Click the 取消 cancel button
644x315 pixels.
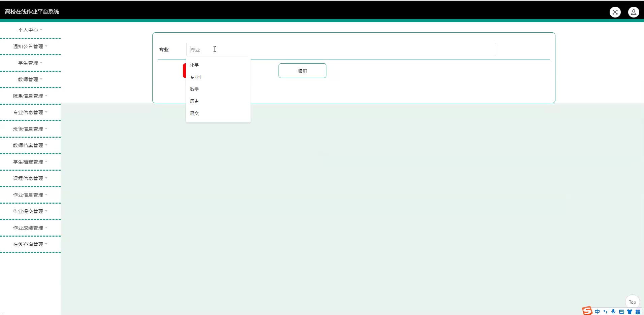302,71
